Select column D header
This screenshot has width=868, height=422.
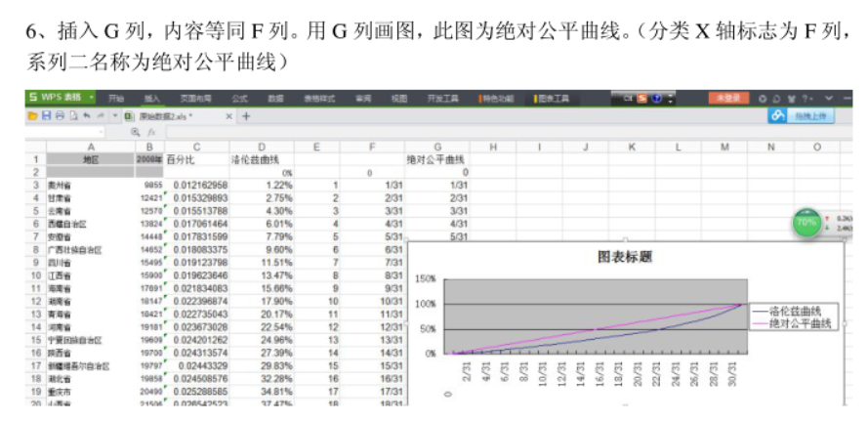(262, 147)
